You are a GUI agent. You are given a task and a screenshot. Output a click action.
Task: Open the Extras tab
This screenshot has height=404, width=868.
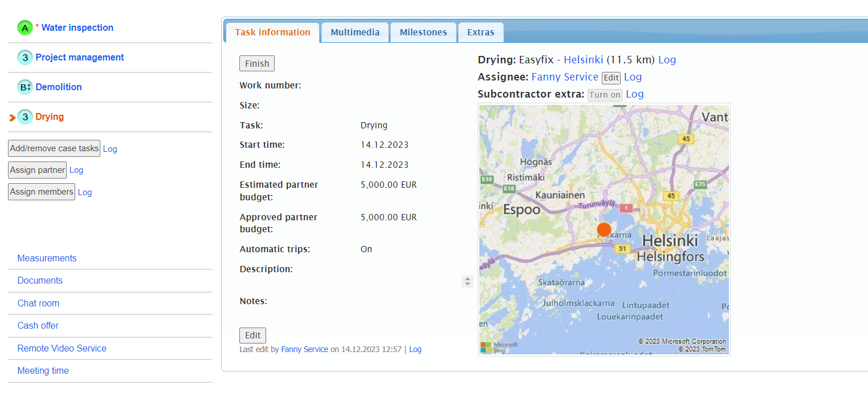click(480, 33)
